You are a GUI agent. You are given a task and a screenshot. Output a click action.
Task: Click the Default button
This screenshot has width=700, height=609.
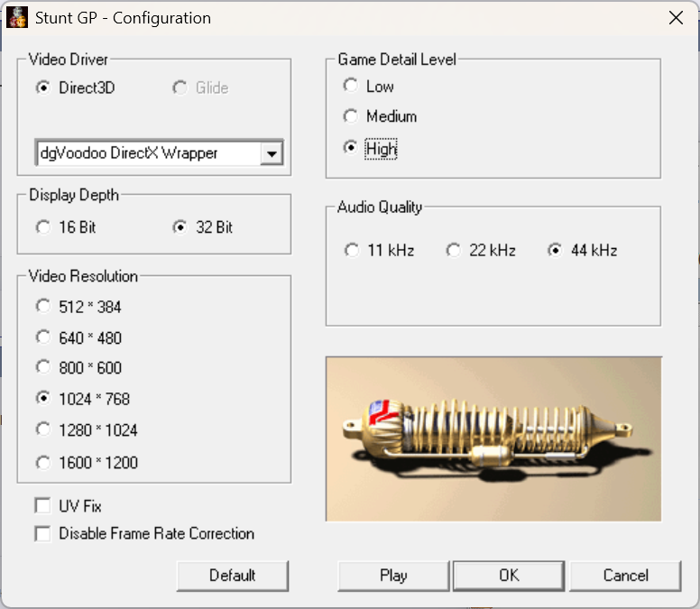pos(233,576)
